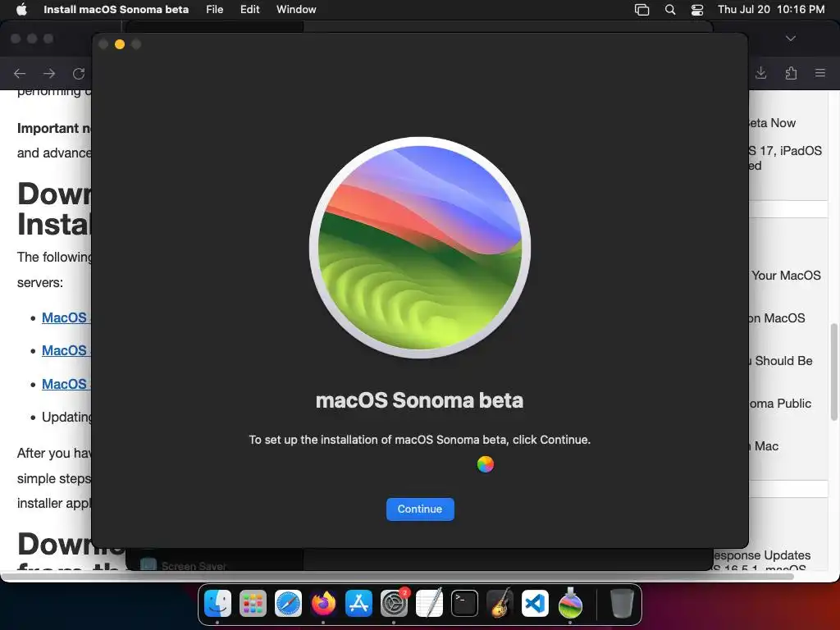
Task: Open Launchpad from the Dock
Action: 253,603
